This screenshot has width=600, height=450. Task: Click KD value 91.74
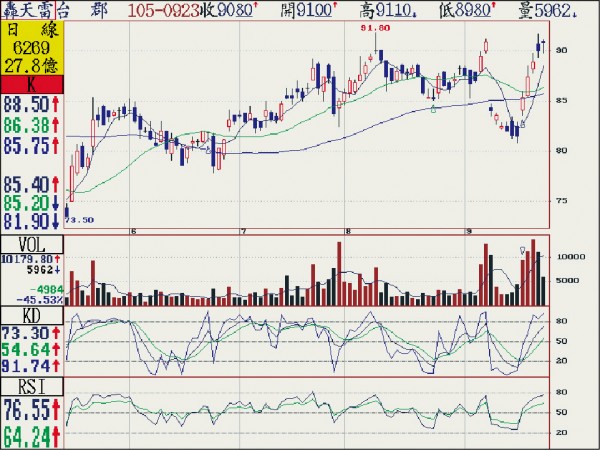(x=31, y=366)
